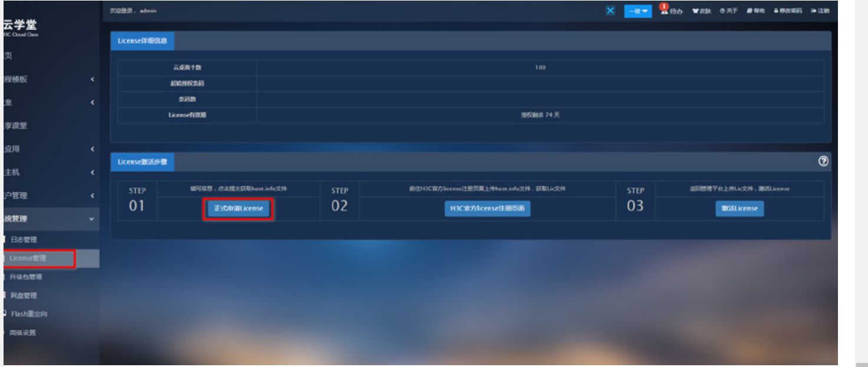
Task: Click the blue X icon in top bar
Action: click(610, 11)
